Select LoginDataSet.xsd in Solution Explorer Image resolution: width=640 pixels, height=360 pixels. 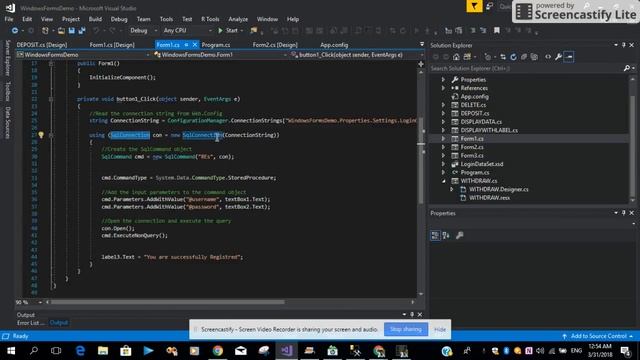(482, 164)
